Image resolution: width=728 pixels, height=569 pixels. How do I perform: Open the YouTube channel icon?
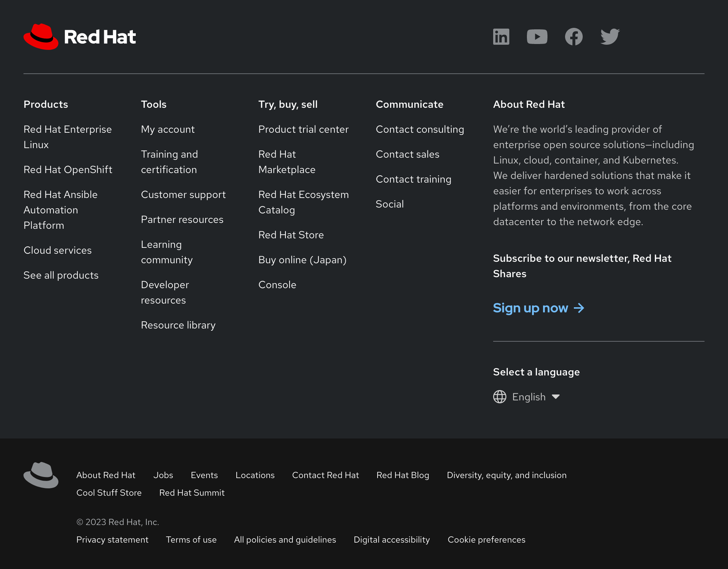[x=537, y=37]
